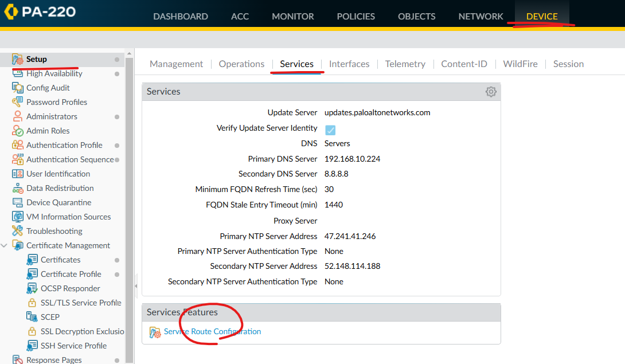The height and width of the screenshot is (364, 625).
Task: Switch to the Content-ID tab
Action: (x=464, y=64)
